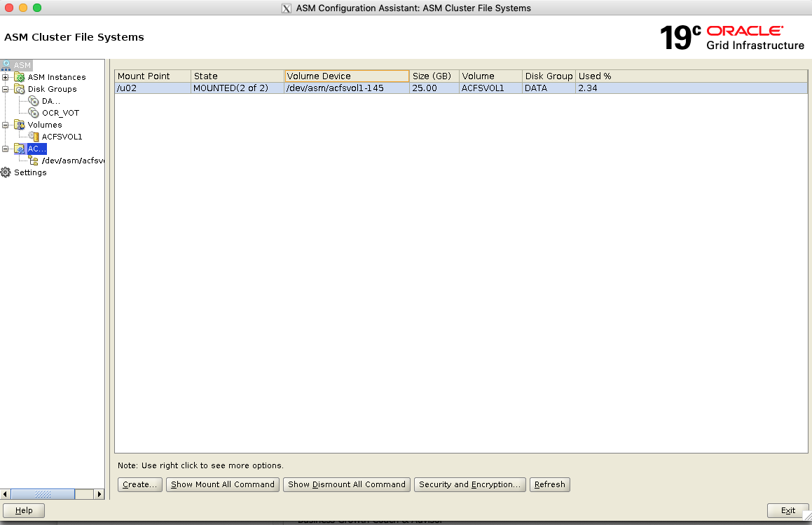Screen dimensions: 812x525
Task: Click the Size (GB) column header
Action: pyautogui.click(x=434, y=76)
